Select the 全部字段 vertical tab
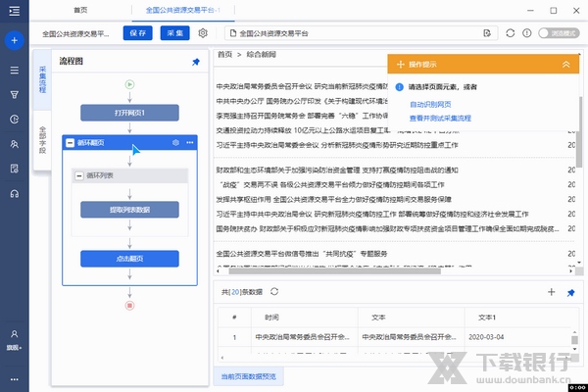Viewport: 588px width, 392px height. tap(42, 140)
